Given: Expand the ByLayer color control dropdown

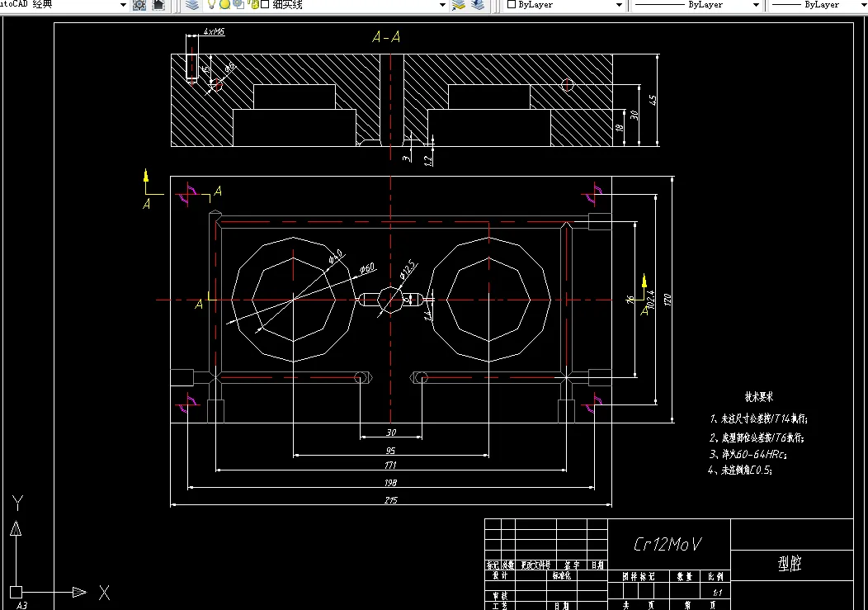Looking at the screenshot, I should click(619, 5).
